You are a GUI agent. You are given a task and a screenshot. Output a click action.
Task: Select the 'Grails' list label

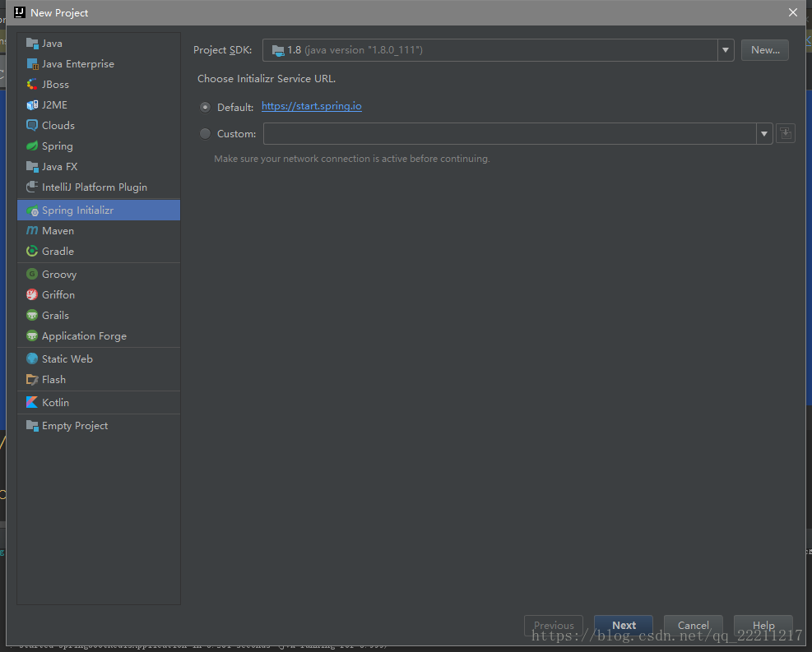(x=55, y=315)
